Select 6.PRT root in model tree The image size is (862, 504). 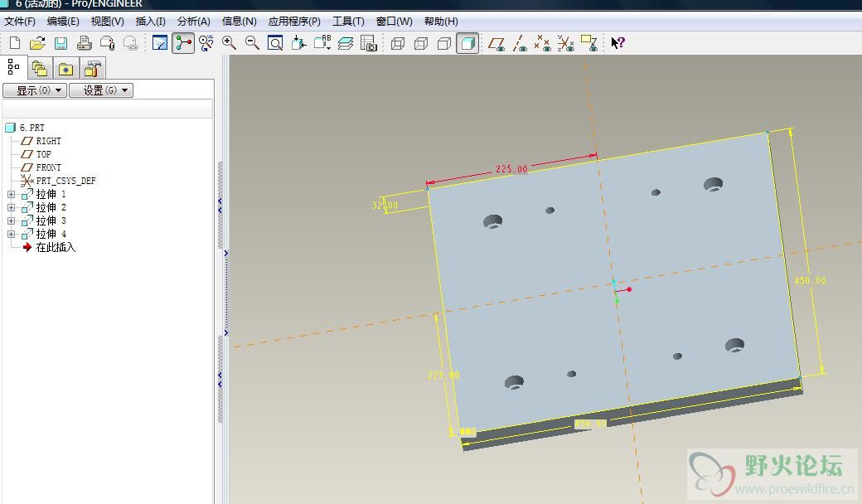click(31, 128)
